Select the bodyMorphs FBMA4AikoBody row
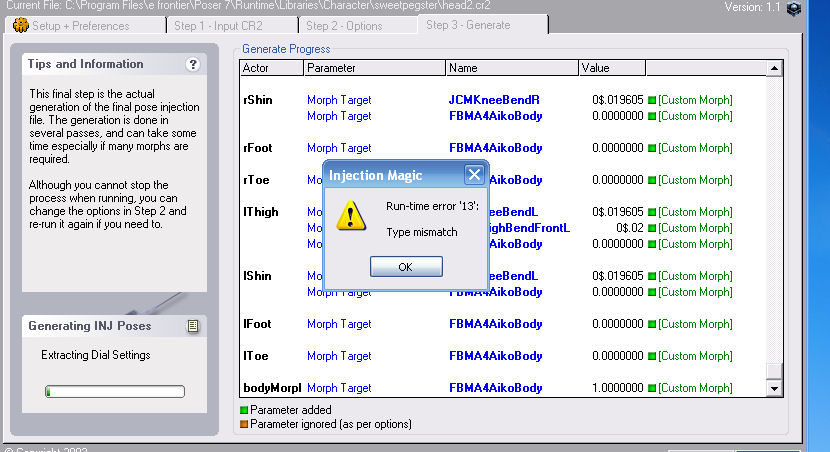 pyautogui.click(x=495, y=388)
